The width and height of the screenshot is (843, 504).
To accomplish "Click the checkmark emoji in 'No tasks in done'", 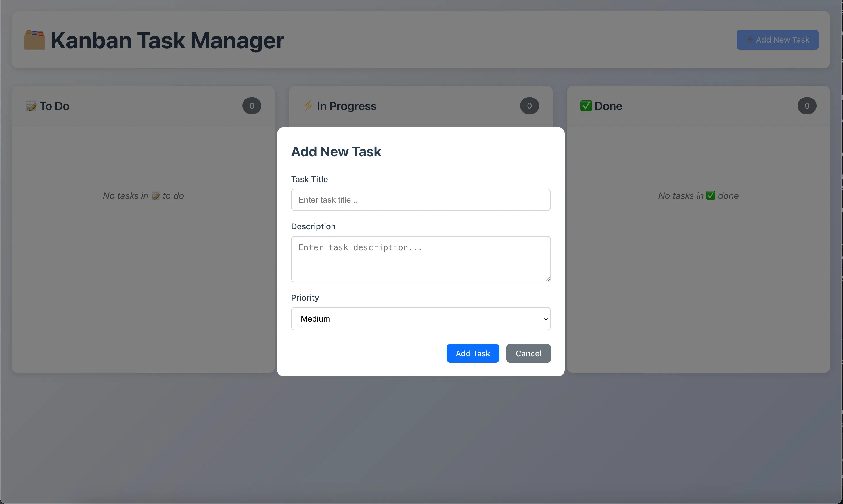I will click(x=711, y=196).
